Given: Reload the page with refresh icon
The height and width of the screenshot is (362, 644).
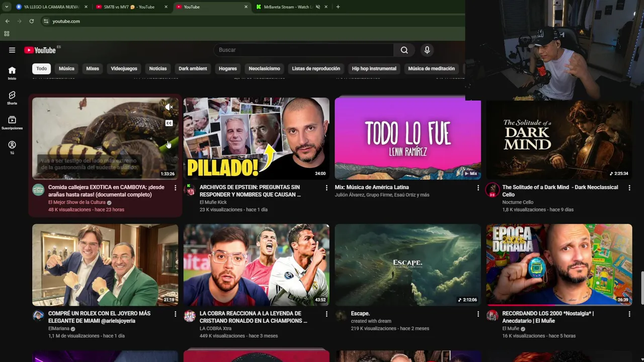Looking at the screenshot, I should point(31,21).
